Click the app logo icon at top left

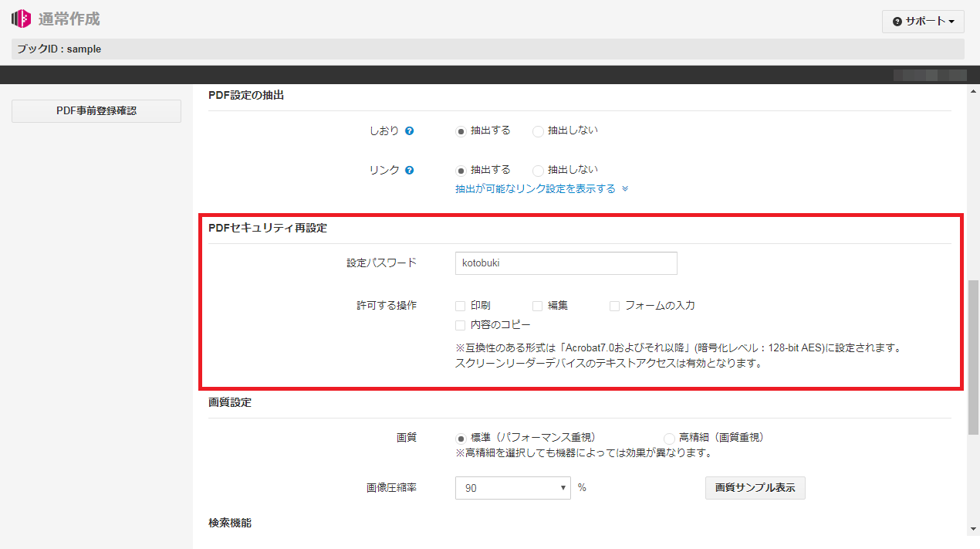click(x=22, y=19)
